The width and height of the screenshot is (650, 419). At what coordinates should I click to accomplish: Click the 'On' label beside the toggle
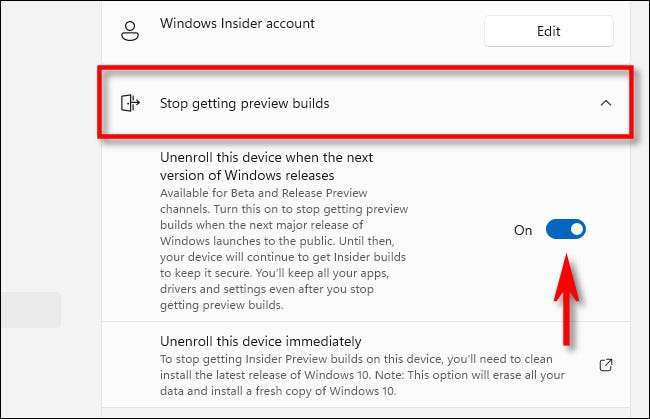523,230
